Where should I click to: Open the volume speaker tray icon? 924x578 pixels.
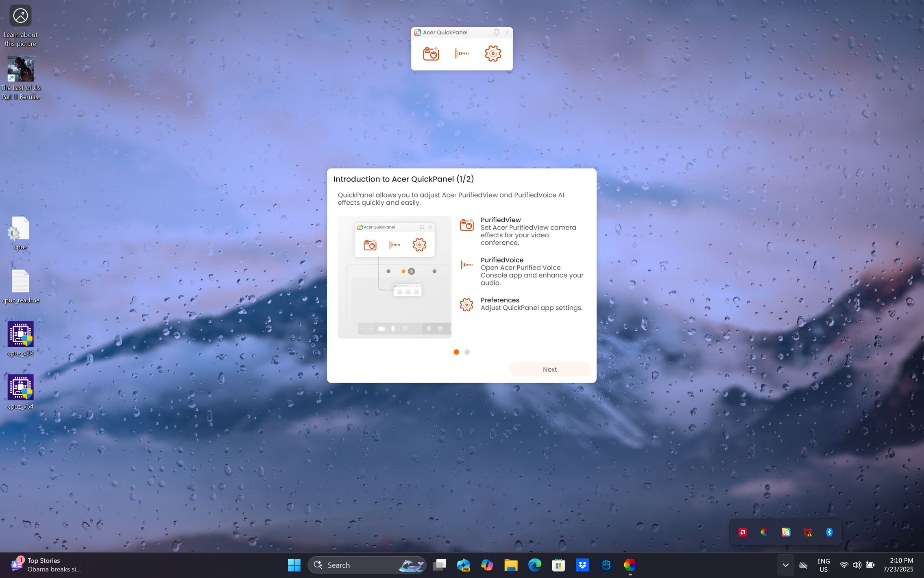[x=857, y=565]
